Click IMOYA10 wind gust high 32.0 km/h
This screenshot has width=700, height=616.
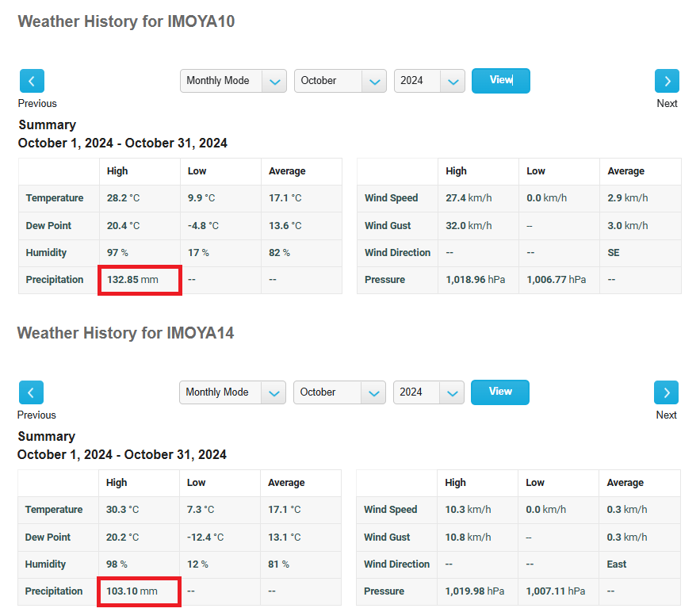click(x=469, y=226)
